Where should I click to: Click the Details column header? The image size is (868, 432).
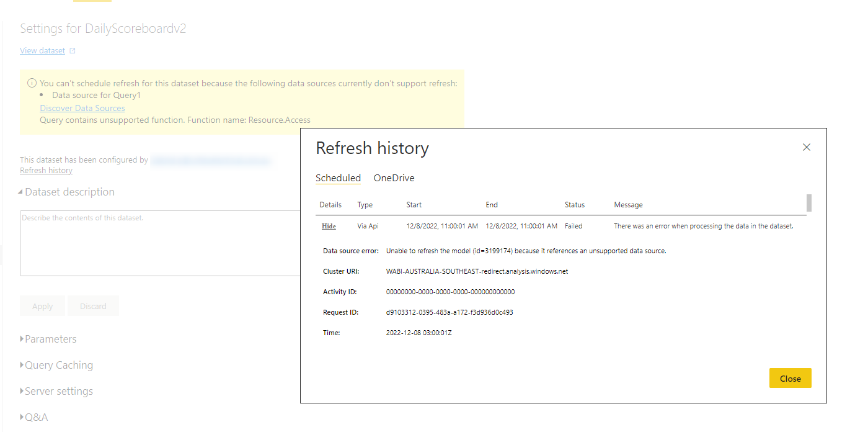[330, 205]
